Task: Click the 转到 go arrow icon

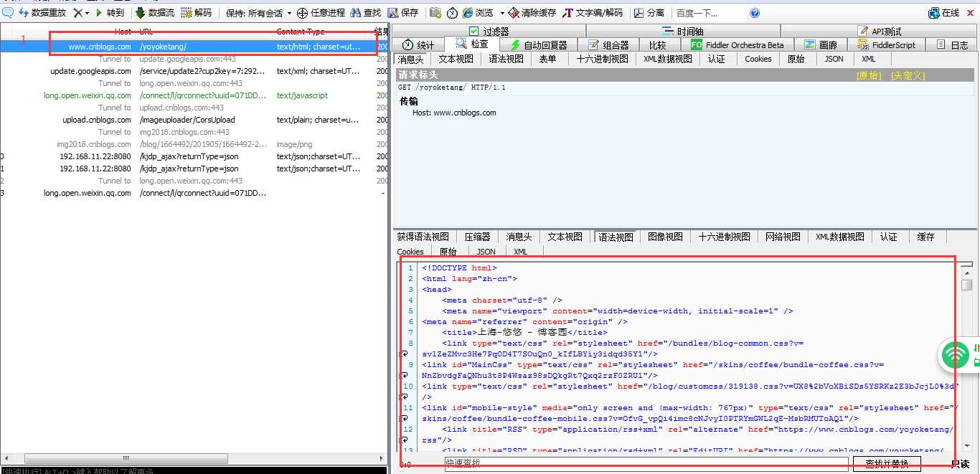Action: point(100,13)
